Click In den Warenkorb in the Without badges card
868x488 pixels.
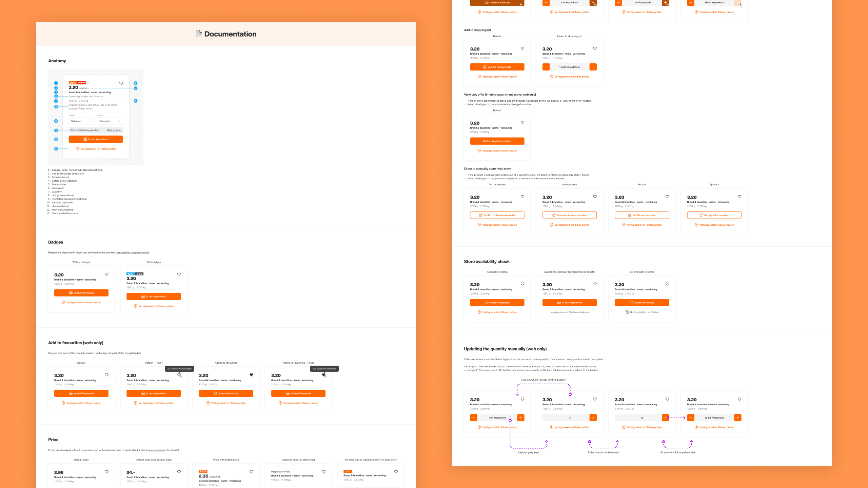[x=81, y=293]
